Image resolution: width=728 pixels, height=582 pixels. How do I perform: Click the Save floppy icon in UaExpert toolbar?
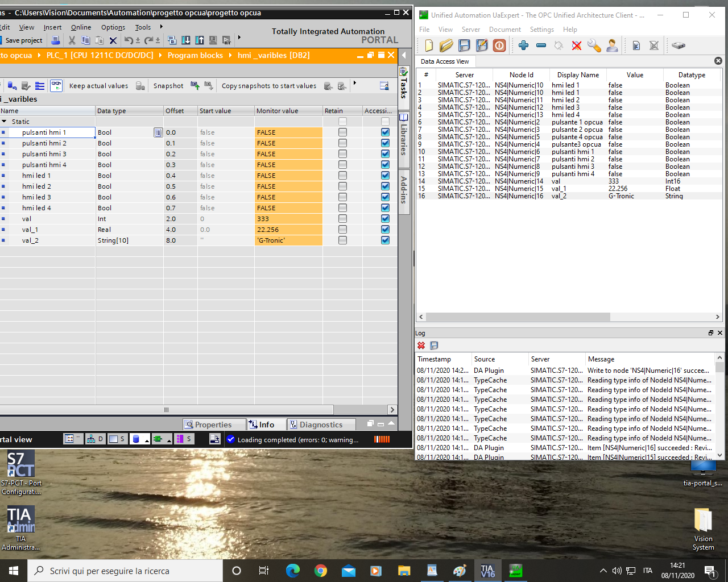(x=464, y=45)
